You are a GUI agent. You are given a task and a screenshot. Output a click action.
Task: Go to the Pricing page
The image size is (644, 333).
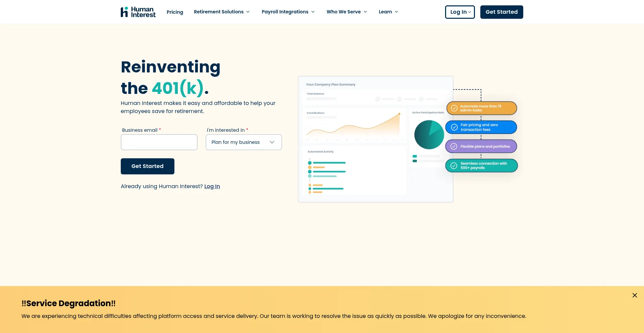(175, 12)
